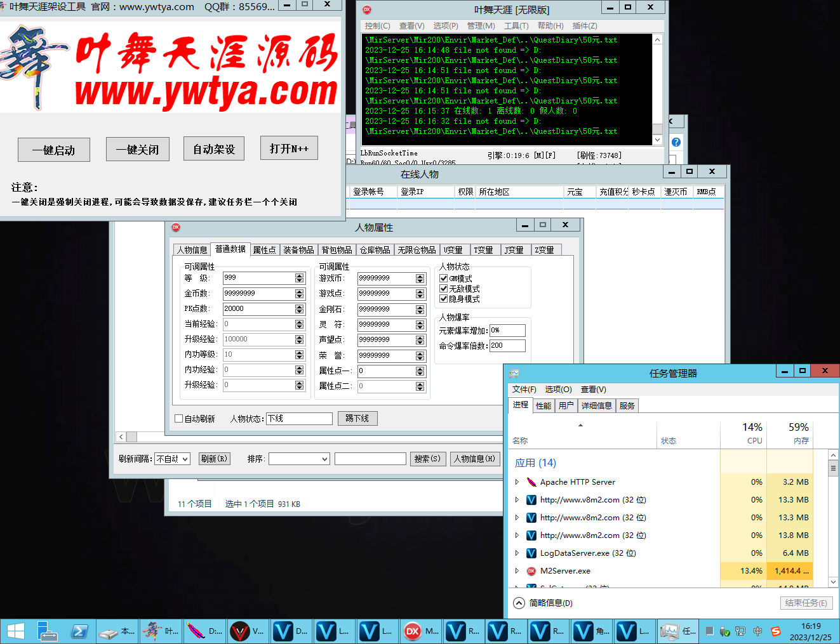Viewport: 840px width, 644px height.
Task: Open the 选项(P) menu in 叶舞天涯 window
Action: pyautogui.click(x=445, y=25)
